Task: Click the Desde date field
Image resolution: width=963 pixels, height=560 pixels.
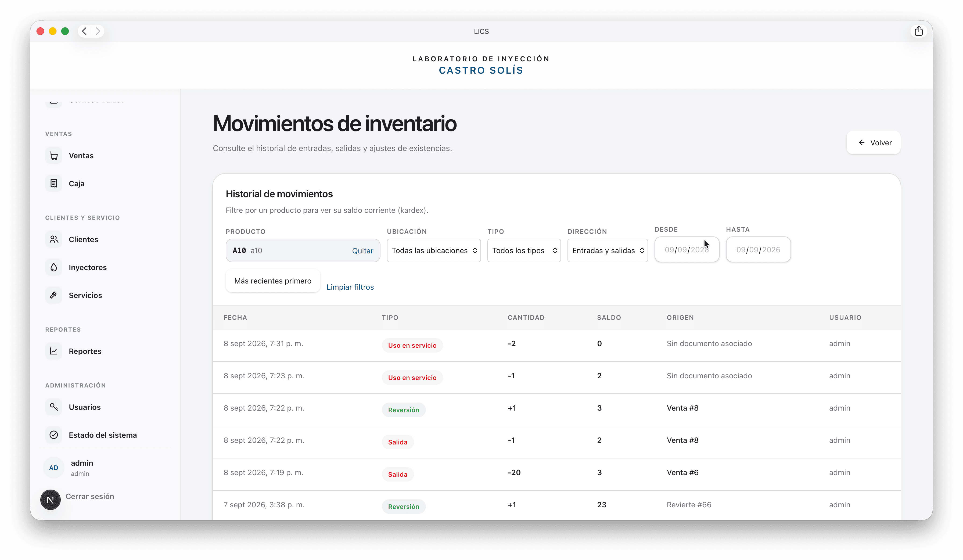Action: pos(686,250)
